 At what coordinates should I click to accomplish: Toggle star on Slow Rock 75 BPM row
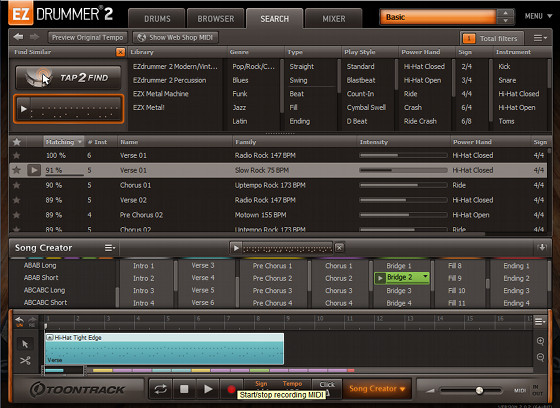click(16, 170)
